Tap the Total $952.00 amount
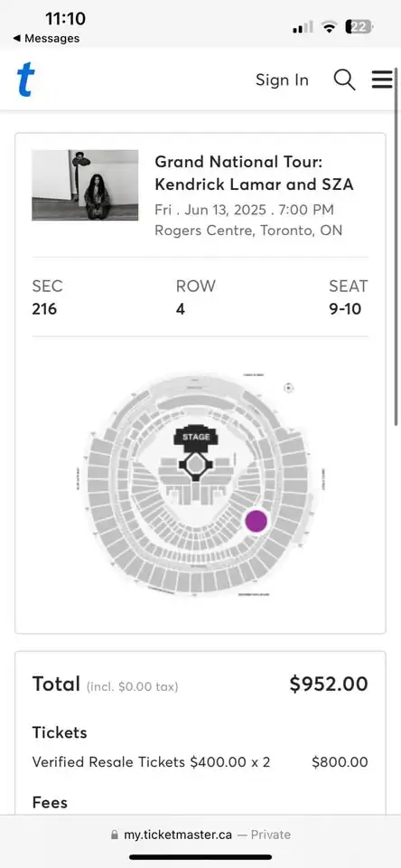The height and width of the screenshot is (868, 401). [329, 684]
